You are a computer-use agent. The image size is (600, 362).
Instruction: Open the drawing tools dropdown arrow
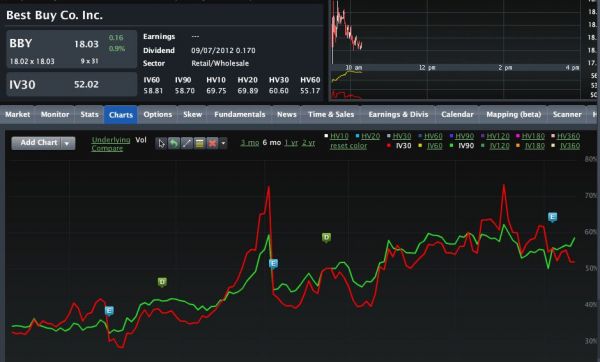point(223,143)
